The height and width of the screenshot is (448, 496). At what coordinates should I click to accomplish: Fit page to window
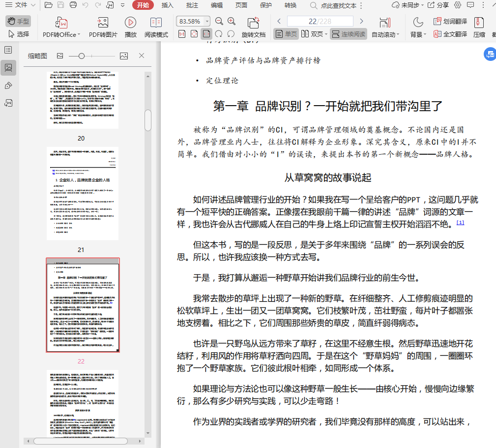coord(194,34)
